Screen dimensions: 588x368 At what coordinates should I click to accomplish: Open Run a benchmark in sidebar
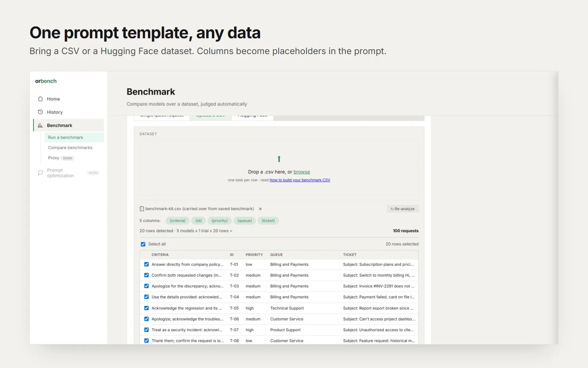click(x=74, y=137)
